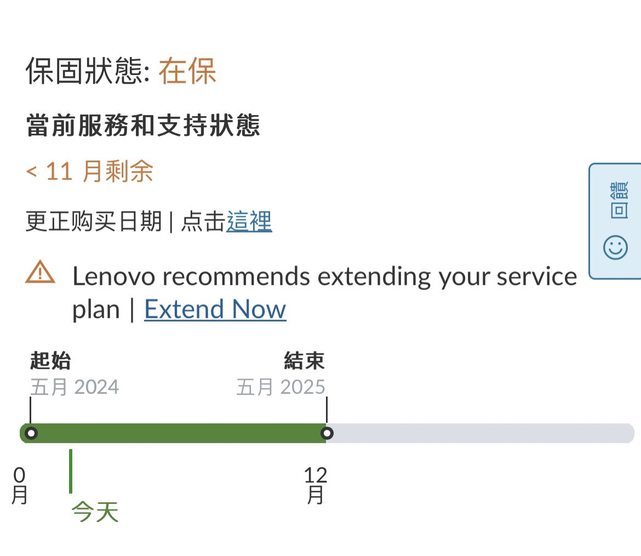Image resolution: width=641 pixels, height=556 pixels.
Task: Click the 今天 today marker line
Action: point(70,471)
